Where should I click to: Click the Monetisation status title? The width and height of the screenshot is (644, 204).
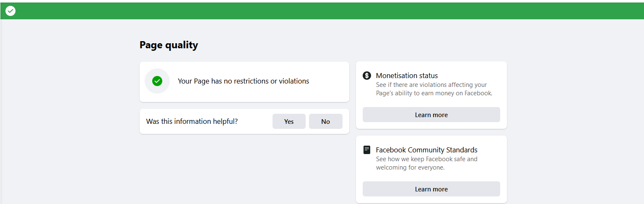click(x=407, y=76)
